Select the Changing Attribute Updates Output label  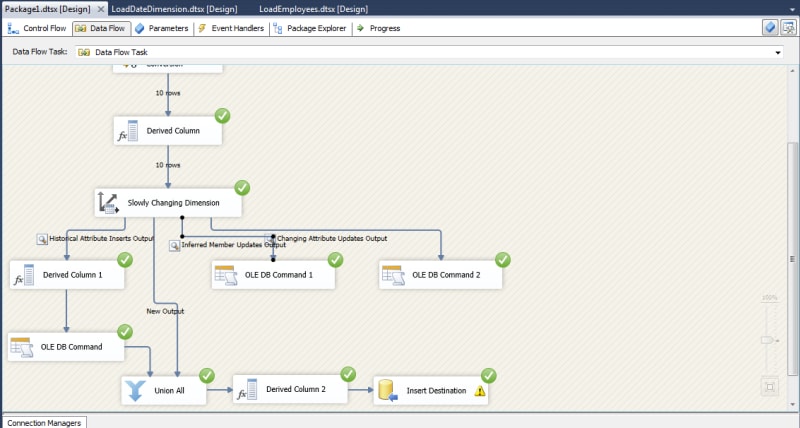(332, 238)
